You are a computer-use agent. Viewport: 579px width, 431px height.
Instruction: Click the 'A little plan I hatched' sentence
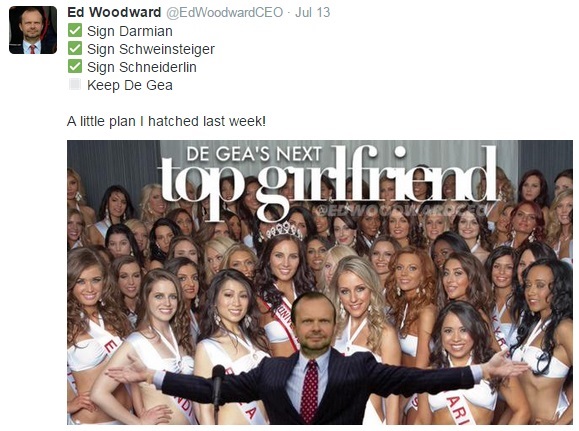[166, 121]
